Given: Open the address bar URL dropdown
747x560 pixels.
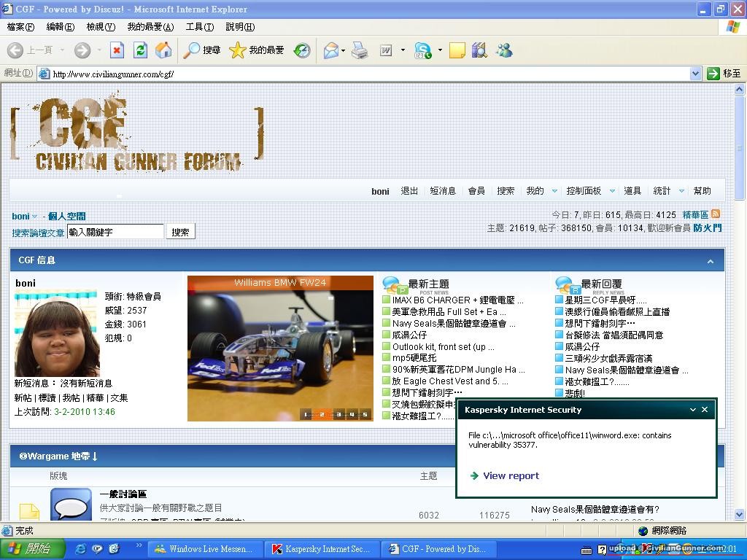Looking at the screenshot, I should pyautogui.click(x=695, y=74).
